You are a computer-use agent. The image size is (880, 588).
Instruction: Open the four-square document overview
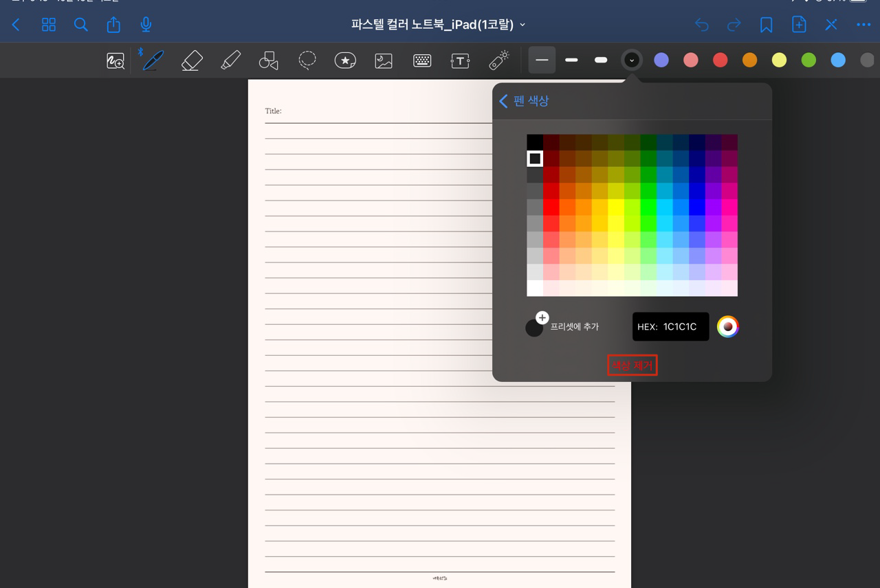click(48, 25)
